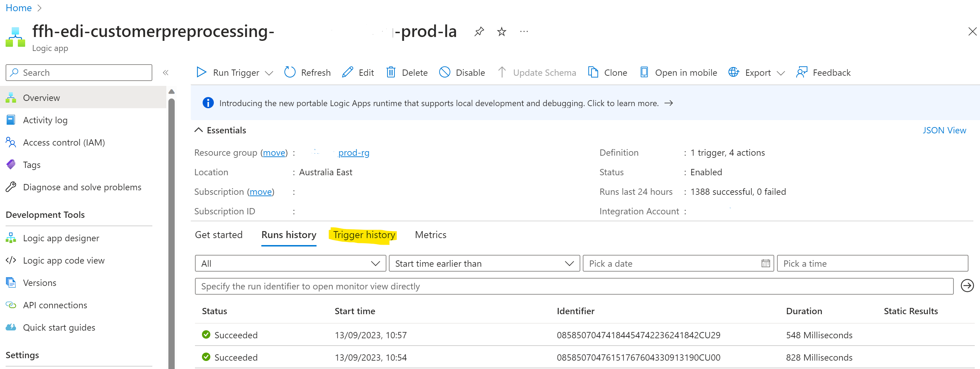This screenshot has height=369, width=980.
Task: Click the info banner icon
Action: (x=208, y=103)
